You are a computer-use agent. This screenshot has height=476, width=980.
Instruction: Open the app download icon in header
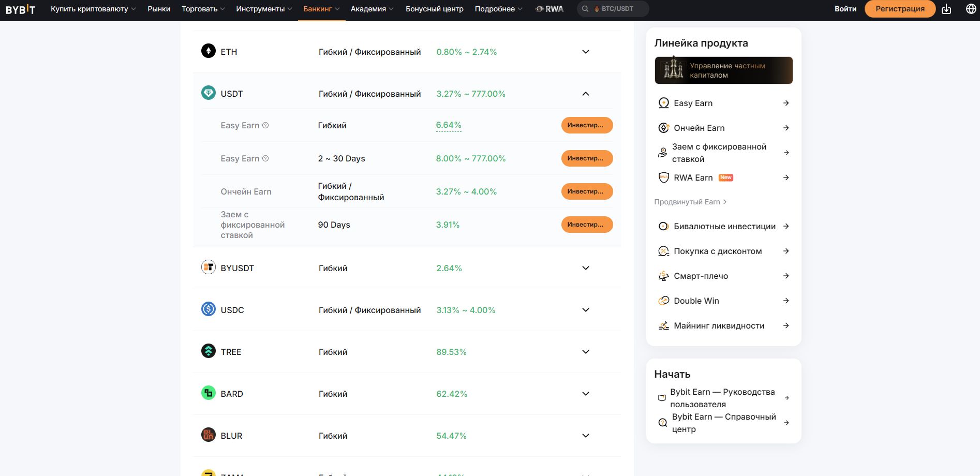(946, 9)
